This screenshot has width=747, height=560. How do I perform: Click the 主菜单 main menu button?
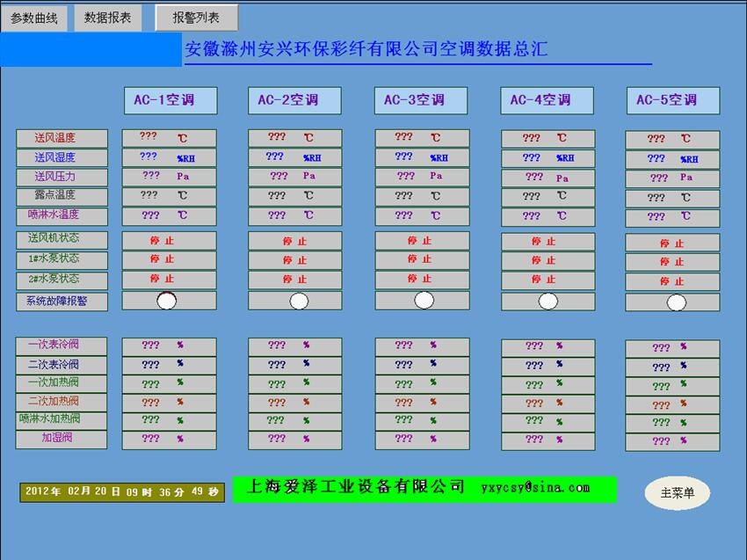pos(677,493)
